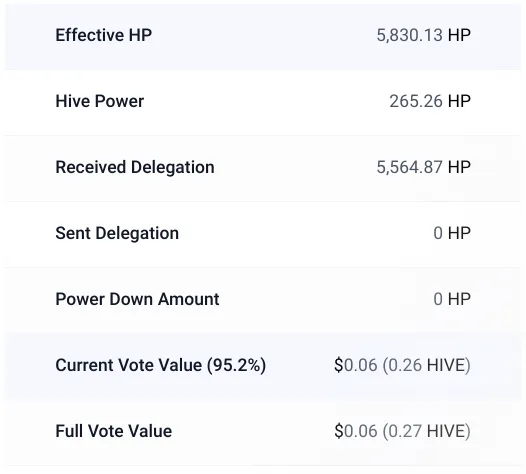Click the Power Down 0 HP value

click(x=452, y=299)
